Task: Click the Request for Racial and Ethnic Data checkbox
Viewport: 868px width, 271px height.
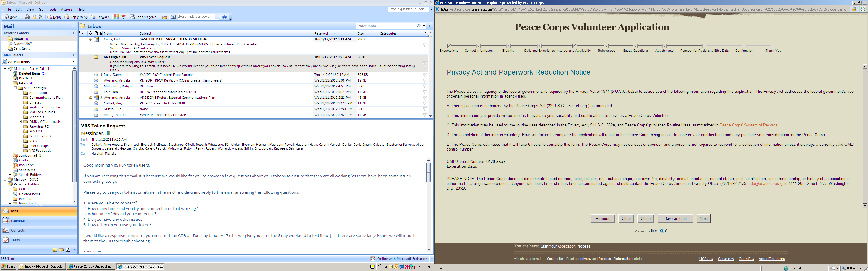Action: [704, 46]
